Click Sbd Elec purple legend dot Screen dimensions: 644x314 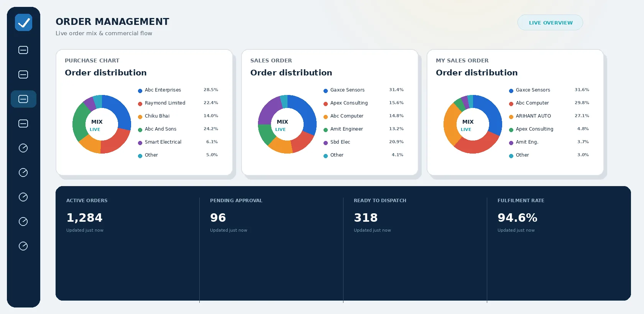point(325,143)
